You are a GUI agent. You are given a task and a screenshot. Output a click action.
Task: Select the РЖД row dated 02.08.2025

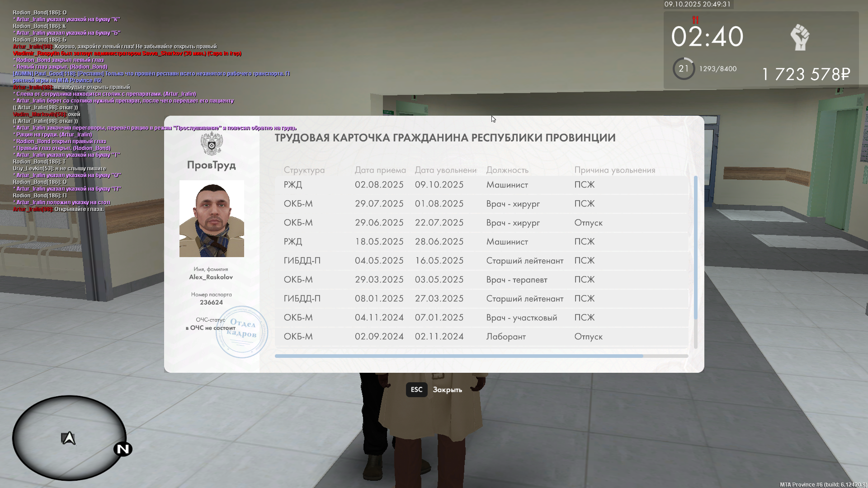[481, 185]
